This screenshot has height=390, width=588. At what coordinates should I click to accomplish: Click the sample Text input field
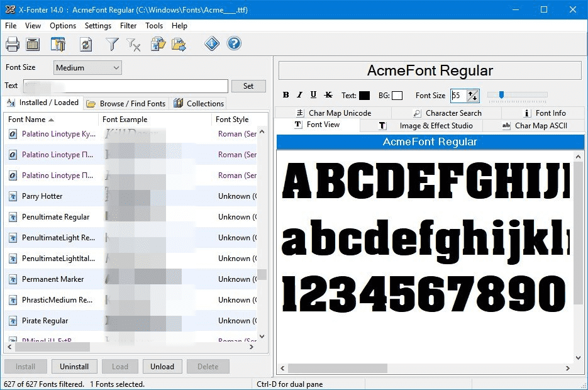click(126, 86)
